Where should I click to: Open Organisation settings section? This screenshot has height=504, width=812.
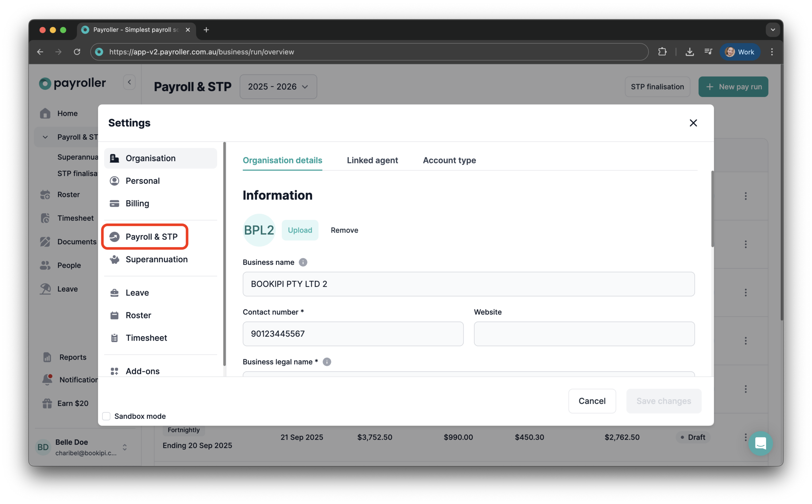pyautogui.click(x=160, y=158)
